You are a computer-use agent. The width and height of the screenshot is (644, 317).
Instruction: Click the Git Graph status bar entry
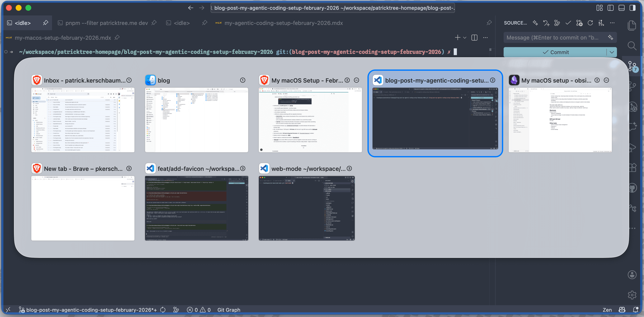(229, 310)
